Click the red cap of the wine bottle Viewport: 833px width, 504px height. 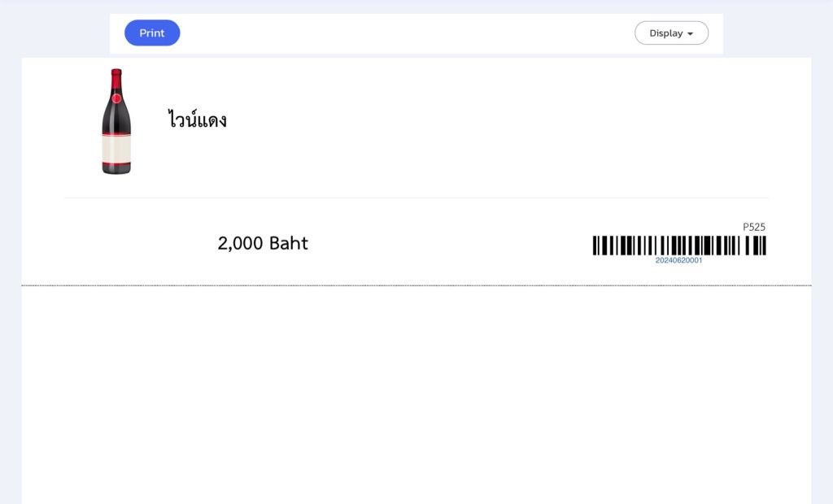point(116,75)
